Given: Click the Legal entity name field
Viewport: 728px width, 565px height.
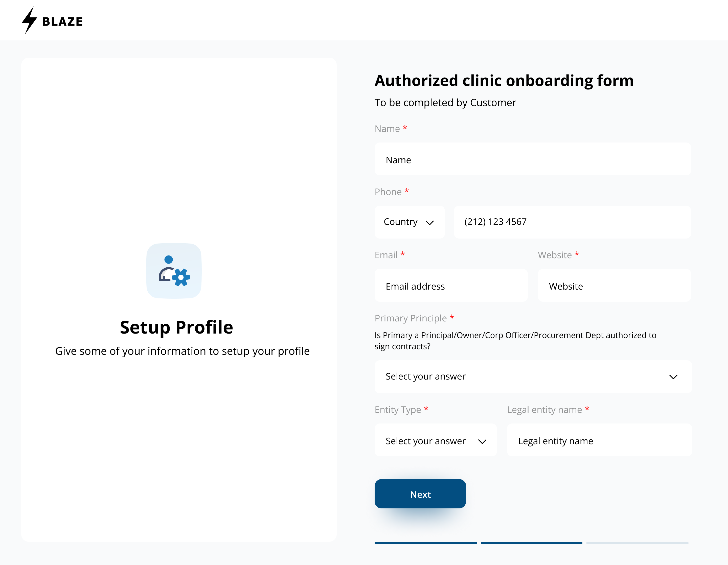Looking at the screenshot, I should (x=599, y=440).
